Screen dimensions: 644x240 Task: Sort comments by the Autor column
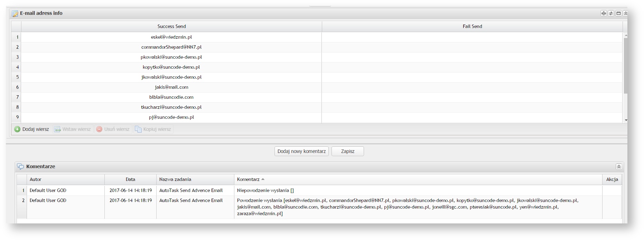(66, 179)
